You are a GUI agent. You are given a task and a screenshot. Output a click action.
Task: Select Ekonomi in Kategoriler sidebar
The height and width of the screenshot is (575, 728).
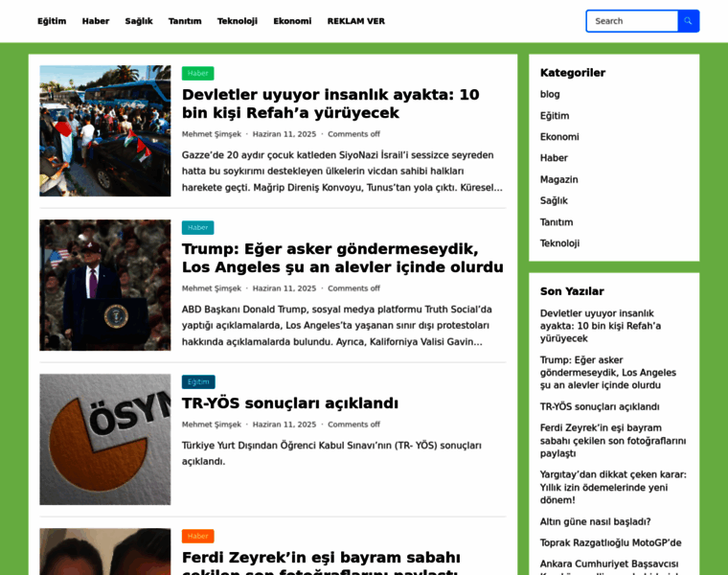coord(559,137)
